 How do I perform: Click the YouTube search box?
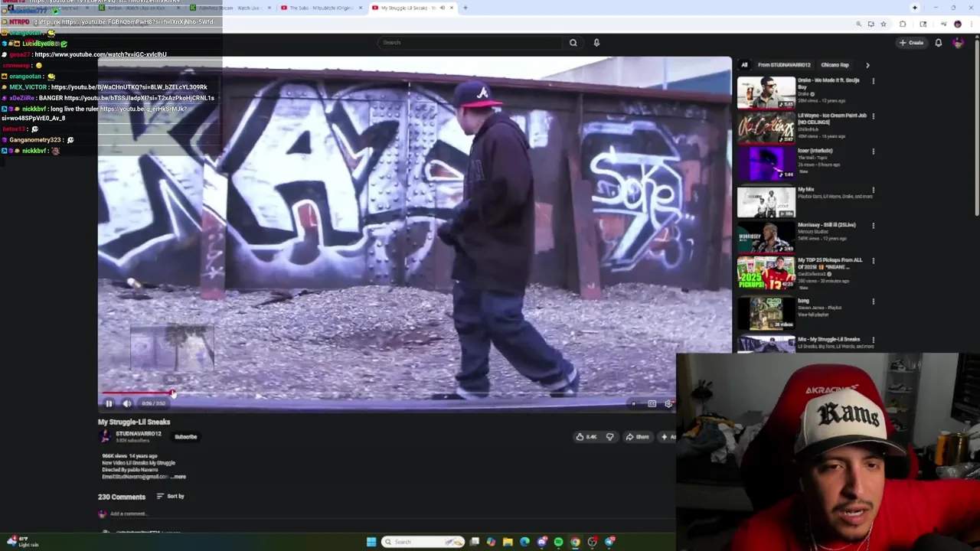pos(471,43)
